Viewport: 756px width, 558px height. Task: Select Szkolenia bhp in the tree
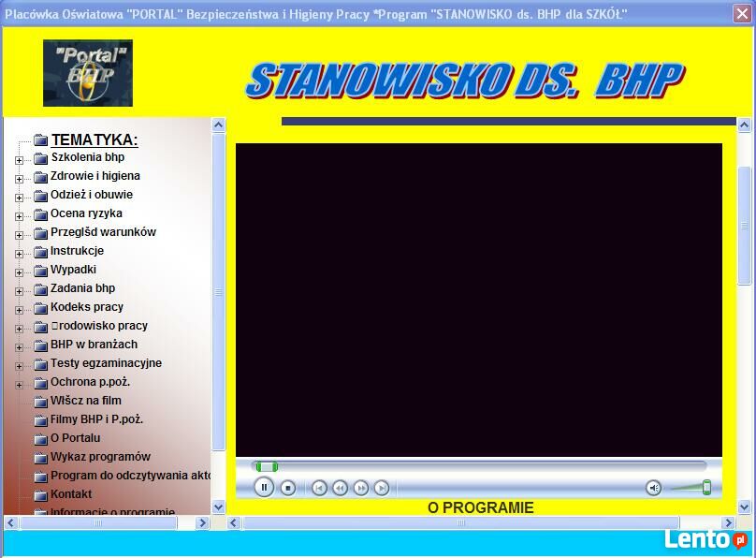[88, 157]
